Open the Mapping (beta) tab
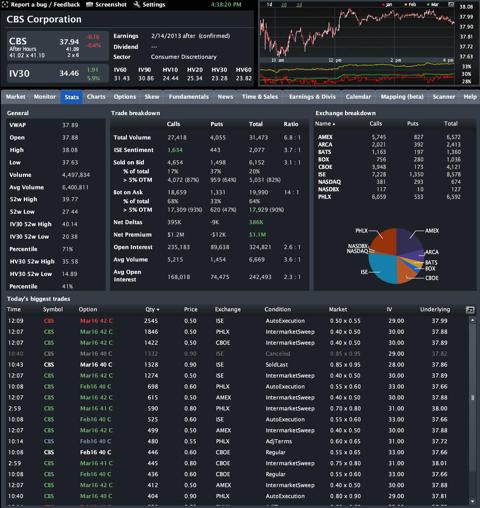Viewport: 480px width, 508px height. pyautogui.click(x=402, y=97)
